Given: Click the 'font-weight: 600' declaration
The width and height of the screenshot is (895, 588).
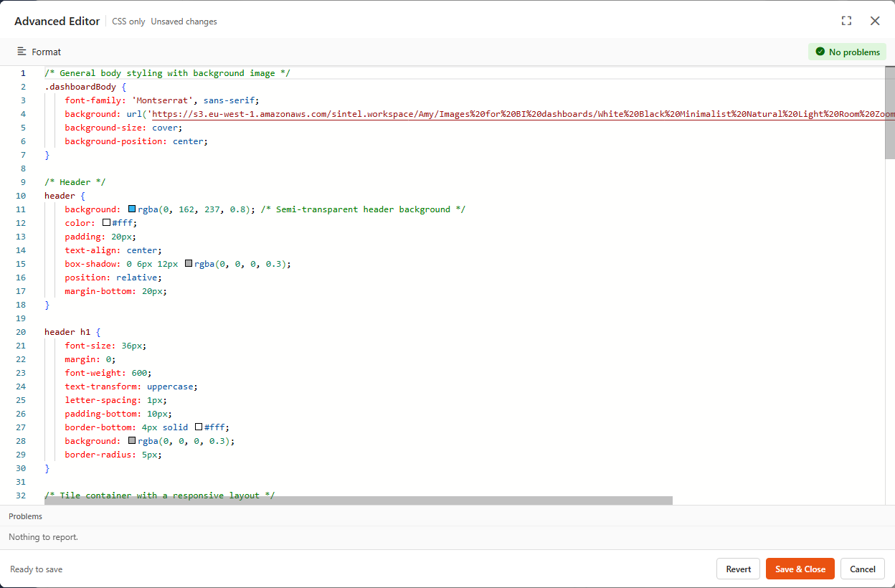Looking at the screenshot, I should 108,373.
